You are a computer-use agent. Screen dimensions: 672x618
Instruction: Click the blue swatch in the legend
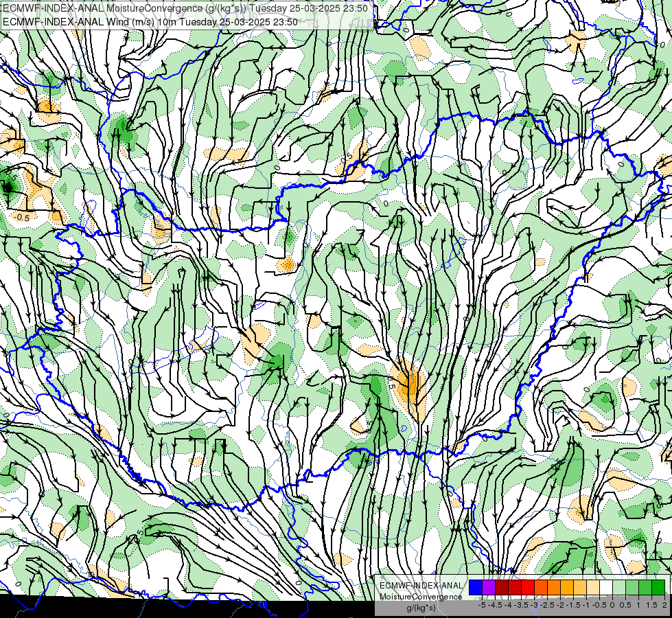tap(476, 588)
